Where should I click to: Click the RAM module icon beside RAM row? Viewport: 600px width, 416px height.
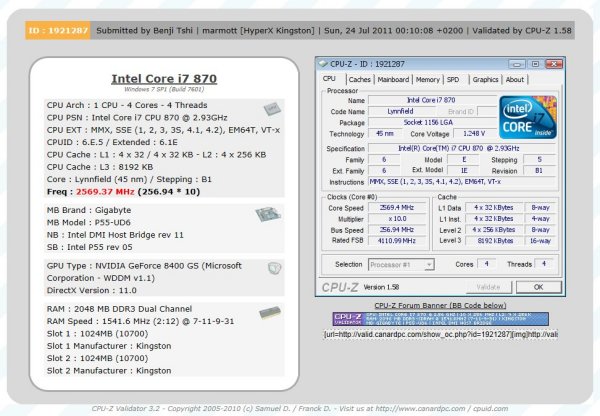click(x=270, y=313)
